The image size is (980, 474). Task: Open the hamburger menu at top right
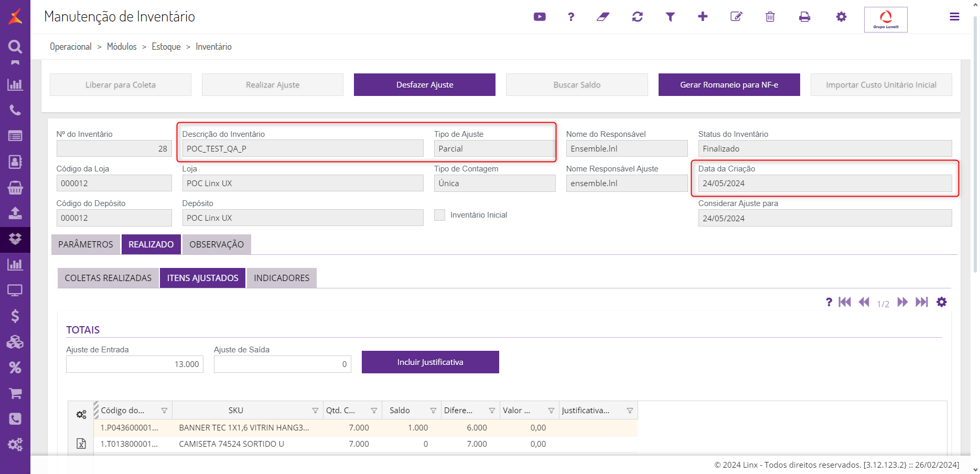coord(954,17)
